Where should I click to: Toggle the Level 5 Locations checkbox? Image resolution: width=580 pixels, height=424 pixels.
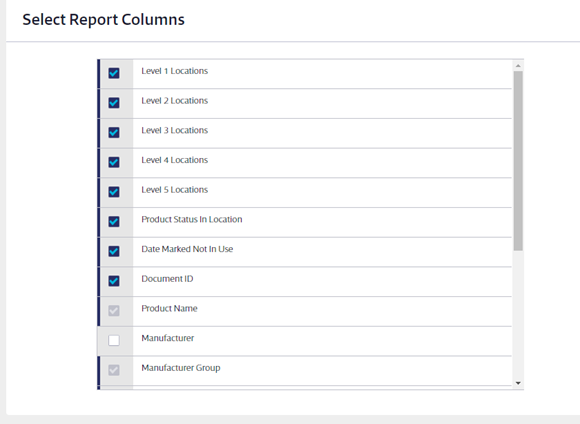(114, 192)
